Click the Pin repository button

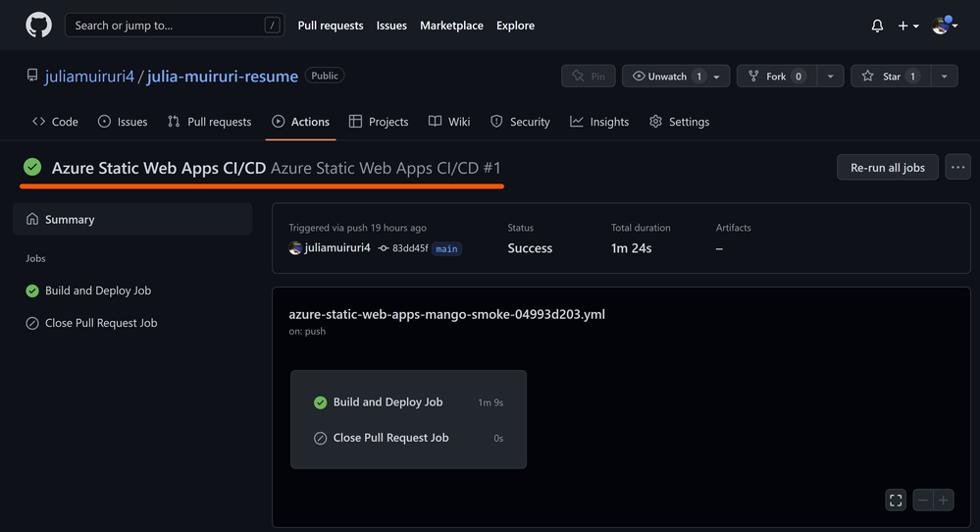point(589,77)
